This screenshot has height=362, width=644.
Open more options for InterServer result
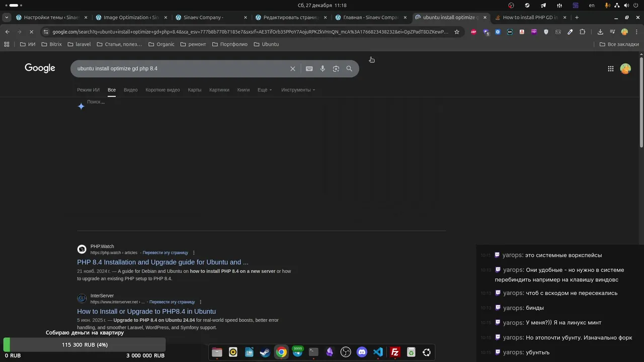click(200, 302)
